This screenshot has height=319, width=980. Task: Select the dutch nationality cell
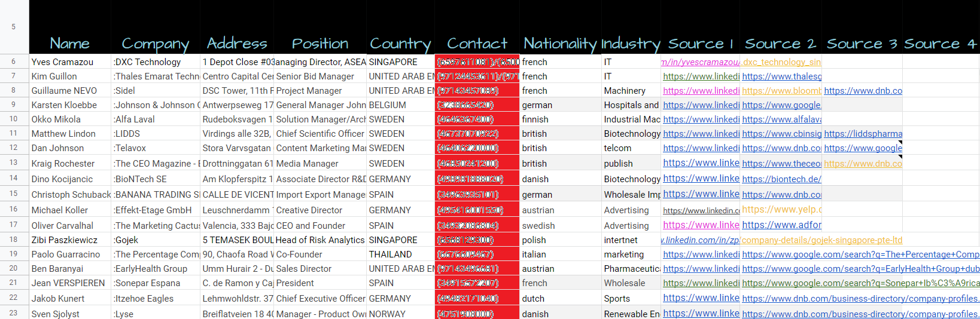tap(561, 298)
